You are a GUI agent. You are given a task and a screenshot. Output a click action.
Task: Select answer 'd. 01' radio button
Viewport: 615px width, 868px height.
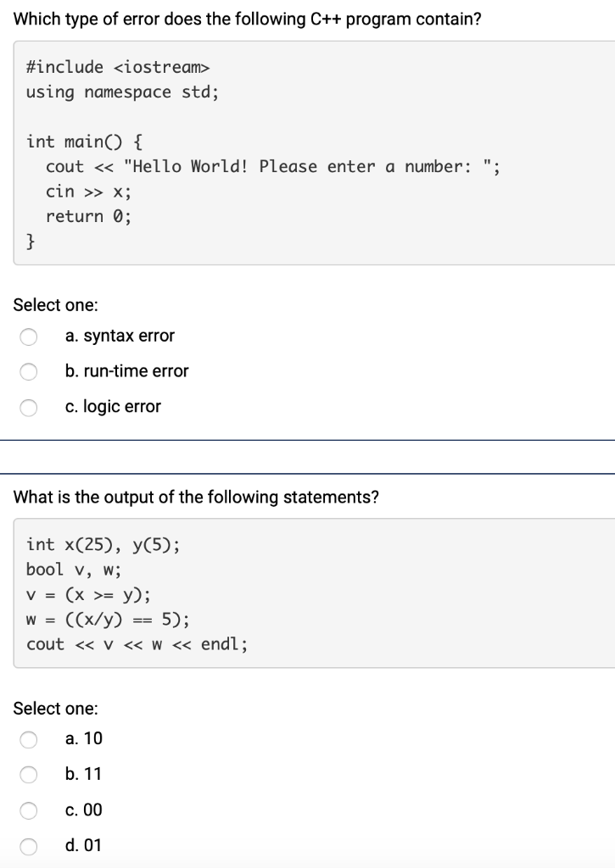pyautogui.click(x=29, y=847)
